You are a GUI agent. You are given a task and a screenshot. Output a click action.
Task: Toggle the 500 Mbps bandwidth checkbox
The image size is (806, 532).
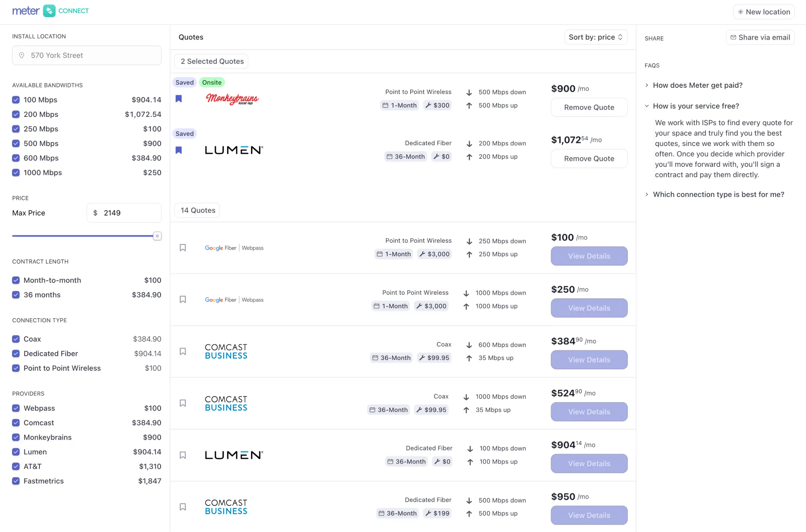[x=16, y=143]
